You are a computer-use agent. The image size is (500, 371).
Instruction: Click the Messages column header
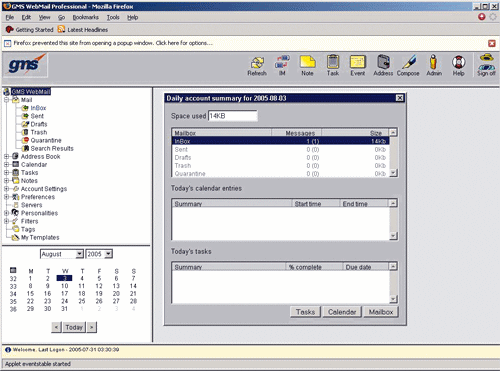click(x=296, y=133)
